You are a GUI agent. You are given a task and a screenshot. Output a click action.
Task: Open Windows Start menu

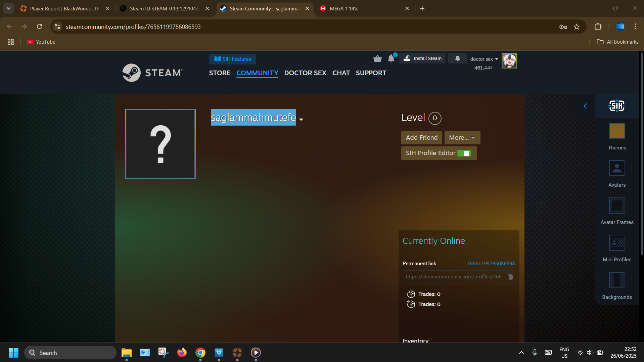[x=13, y=353]
